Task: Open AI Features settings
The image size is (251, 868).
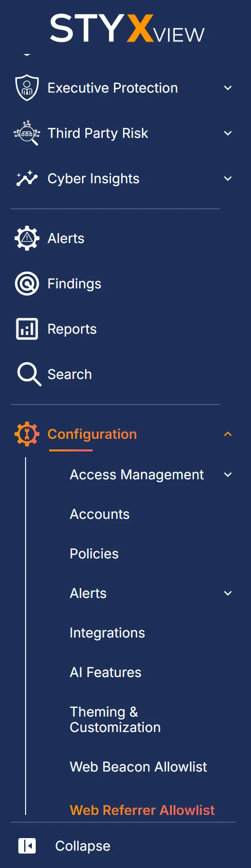Action: point(106,672)
